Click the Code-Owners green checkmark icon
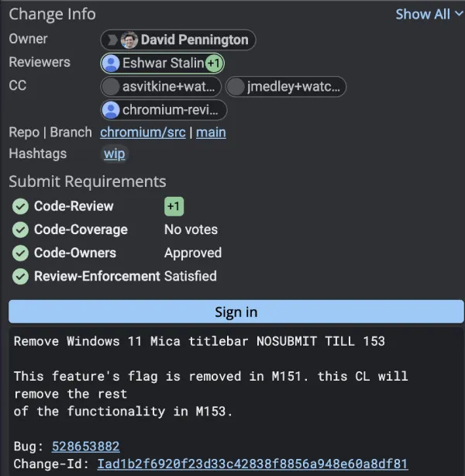The width and height of the screenshot is (465, 476). tap(20, 254)
